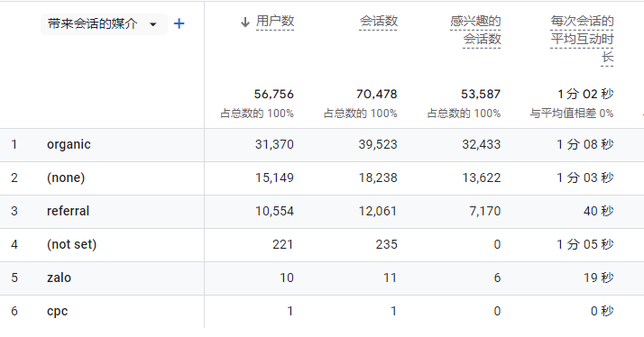Click the dropdown triangle in dimension selector
The width and height of the screenshot is (644, 337).
[153, 24]
